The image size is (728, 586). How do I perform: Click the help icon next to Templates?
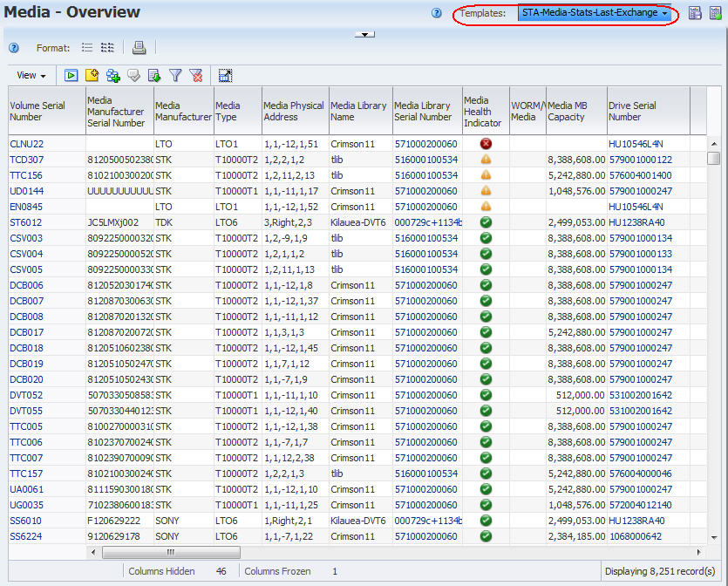pos(437,13)
